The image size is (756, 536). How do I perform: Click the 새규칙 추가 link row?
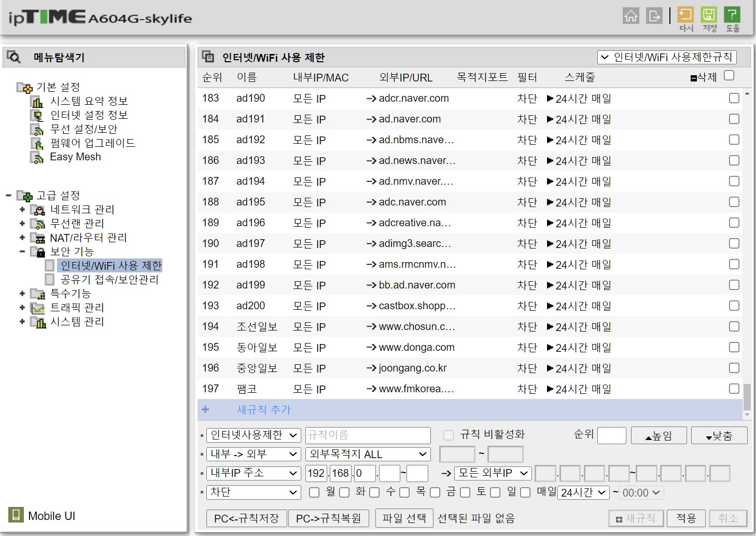pos(470,410)
